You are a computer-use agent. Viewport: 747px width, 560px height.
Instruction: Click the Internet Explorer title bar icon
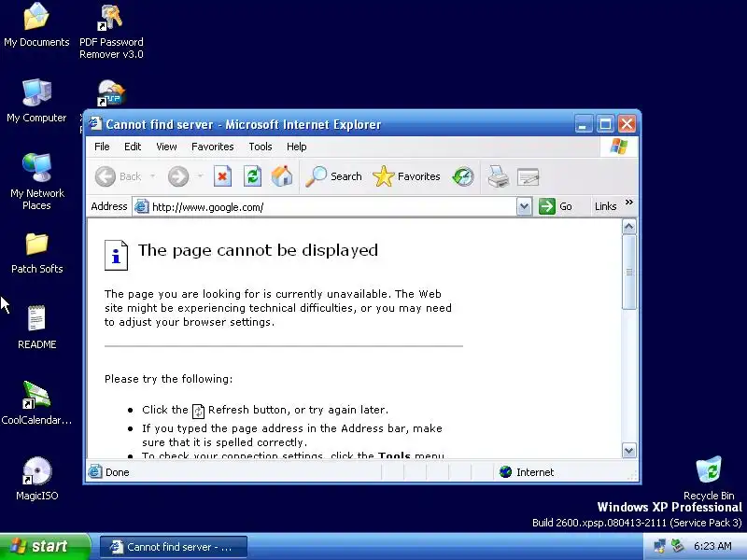(x=96, y=124)
